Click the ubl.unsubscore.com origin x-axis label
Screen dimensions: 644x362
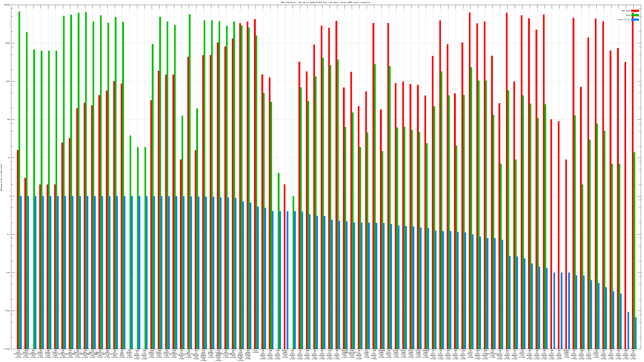click(x=189, y=354)
